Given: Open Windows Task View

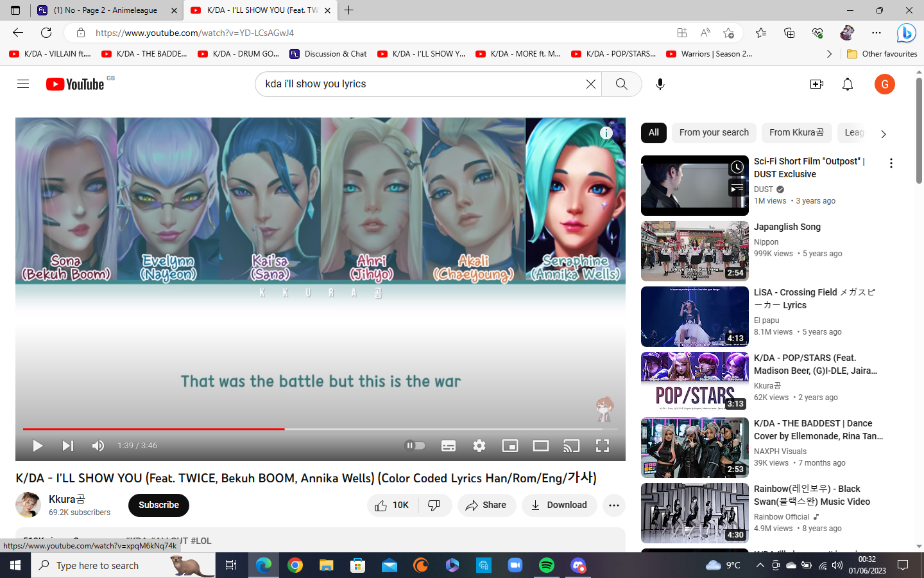Looking at the screenshot, I should click(x=231, y=565).
